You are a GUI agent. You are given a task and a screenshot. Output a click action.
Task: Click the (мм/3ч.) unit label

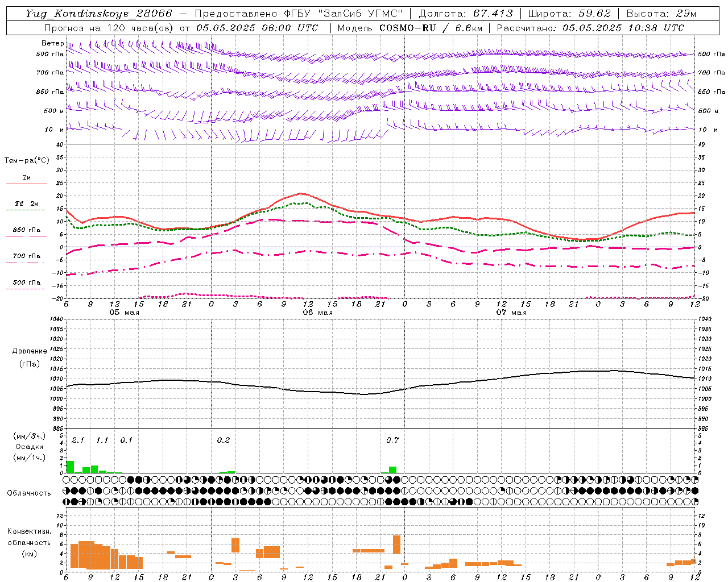pyautogui.click(x=28, y=436)
